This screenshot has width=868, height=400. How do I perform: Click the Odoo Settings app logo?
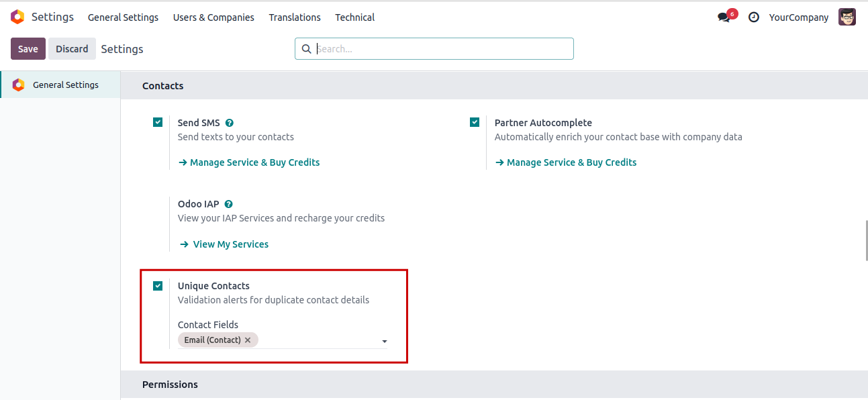point(17,17)
